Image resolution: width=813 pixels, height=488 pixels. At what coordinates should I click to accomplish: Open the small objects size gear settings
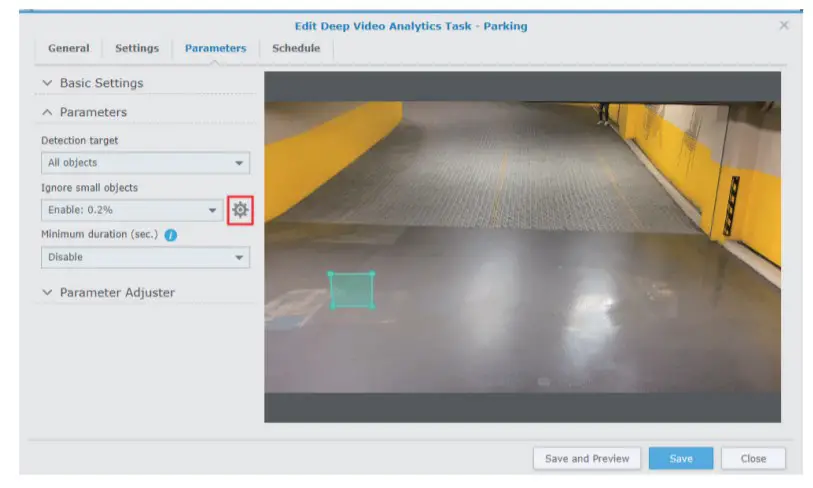pos(240,210)
